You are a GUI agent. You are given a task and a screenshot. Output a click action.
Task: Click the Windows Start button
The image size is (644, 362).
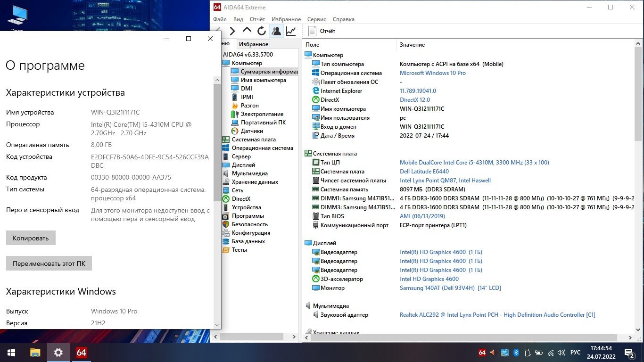pos(11,353)
